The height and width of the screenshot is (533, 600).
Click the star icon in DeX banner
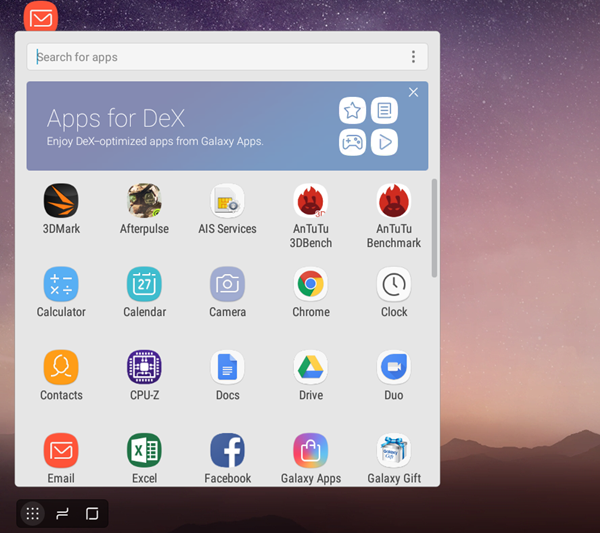(x=352, y=111)
